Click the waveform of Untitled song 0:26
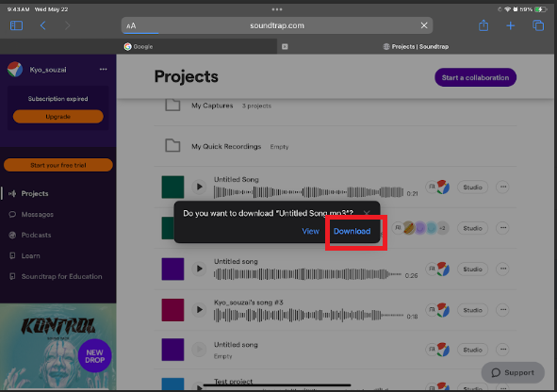557x392 pixels. [x=307, y=274]
